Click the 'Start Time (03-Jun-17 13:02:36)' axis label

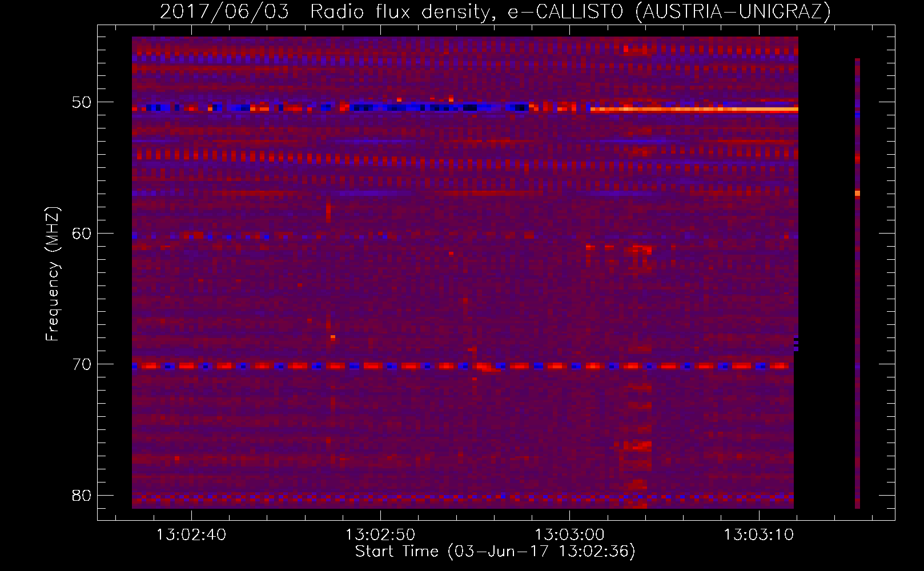[x=495, y=552]
